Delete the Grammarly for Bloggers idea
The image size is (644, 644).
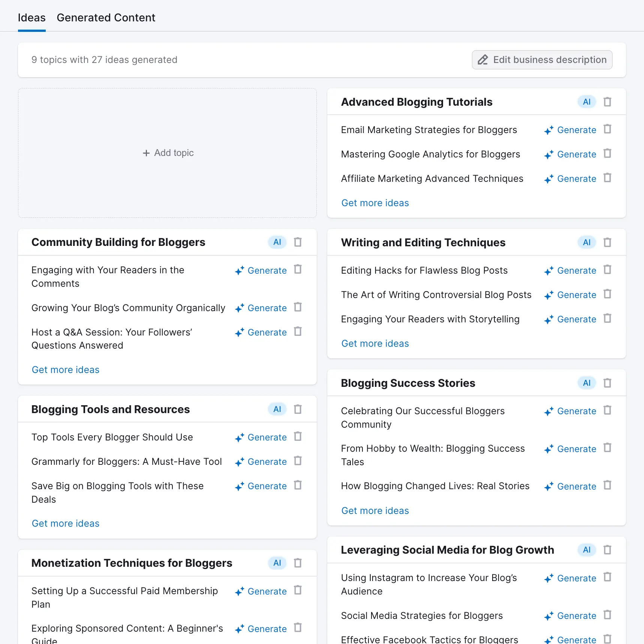coord(298,461)
